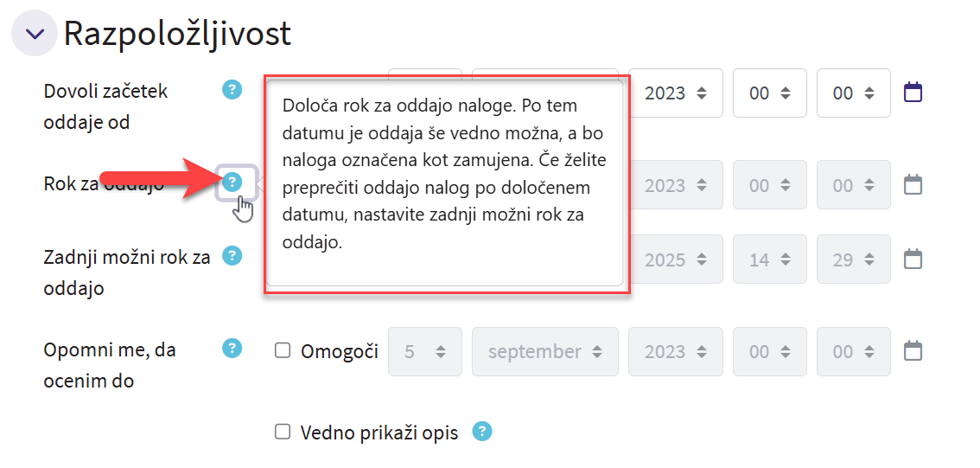Click help icon next to Vedno prikaži opis
The image size is (980, 468).
tap(482, 431)
